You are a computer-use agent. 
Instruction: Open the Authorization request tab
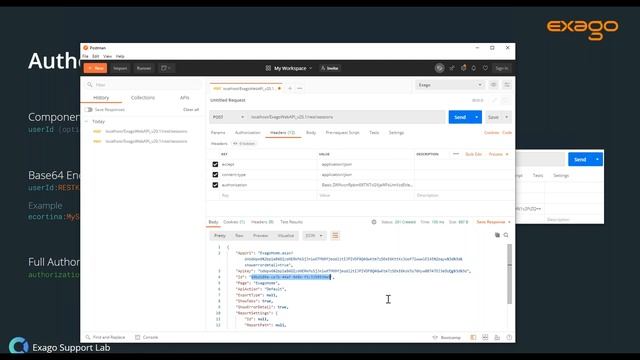(247, 133)
